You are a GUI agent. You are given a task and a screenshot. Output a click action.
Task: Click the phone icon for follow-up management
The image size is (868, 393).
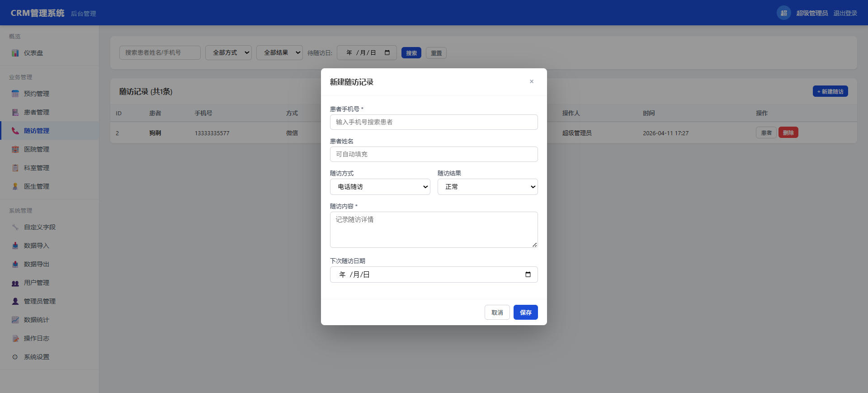coord(15,131)
